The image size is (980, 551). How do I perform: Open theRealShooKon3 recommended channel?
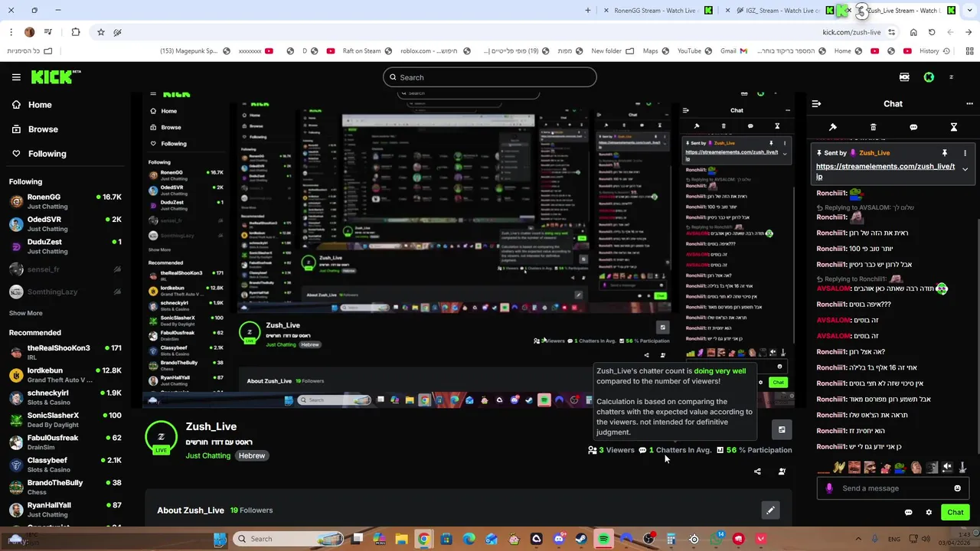65,352
